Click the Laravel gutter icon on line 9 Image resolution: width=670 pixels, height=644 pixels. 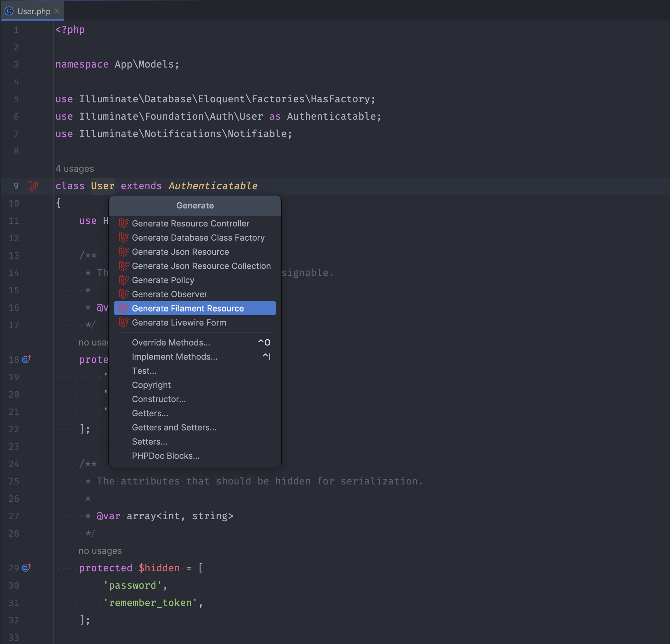33,186
